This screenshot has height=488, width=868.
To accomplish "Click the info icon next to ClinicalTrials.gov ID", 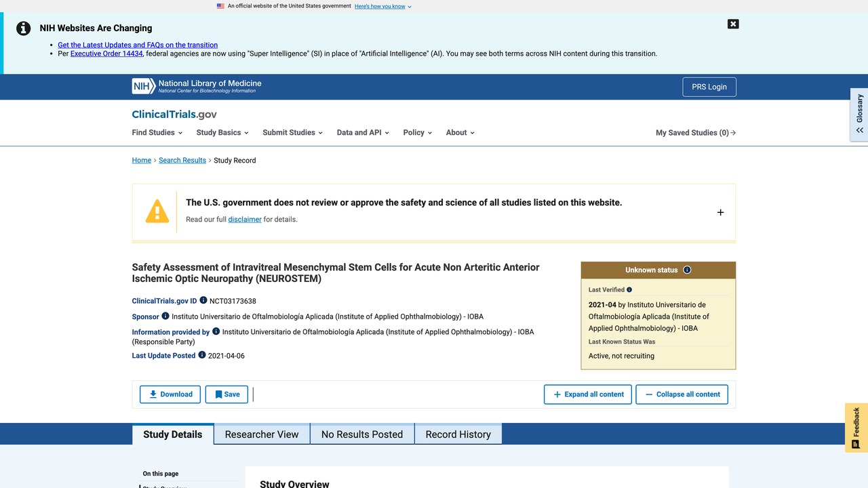I will click(203, 300).
